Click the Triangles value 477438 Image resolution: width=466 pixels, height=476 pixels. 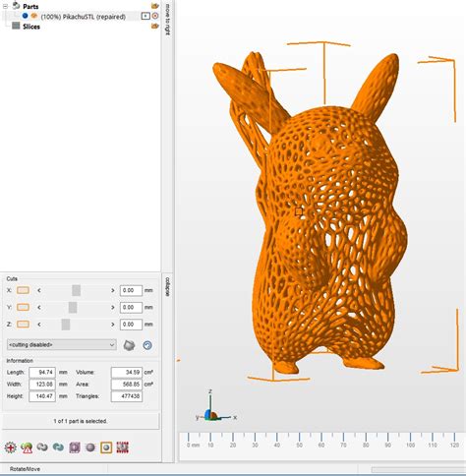point(127,396)
